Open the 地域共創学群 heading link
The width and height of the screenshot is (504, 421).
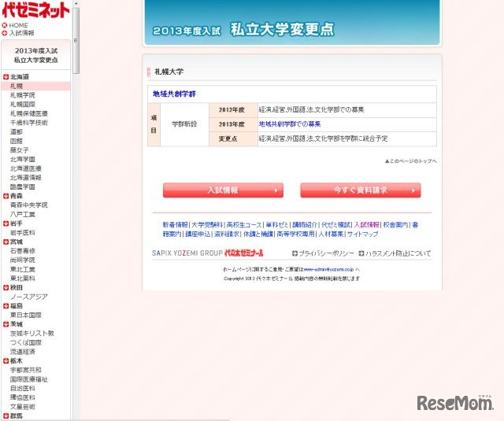pyautogui.click(x=174, y=94)
